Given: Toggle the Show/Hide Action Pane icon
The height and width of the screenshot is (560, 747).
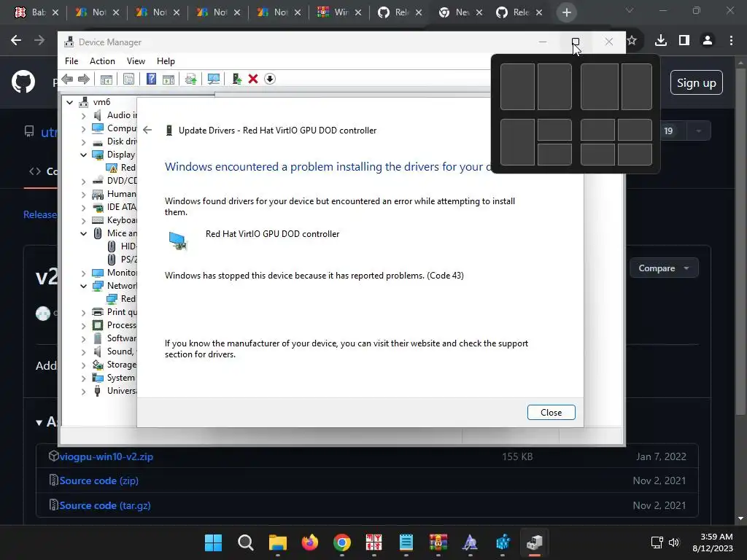Looking at the screenshot, I should point(169,79).
